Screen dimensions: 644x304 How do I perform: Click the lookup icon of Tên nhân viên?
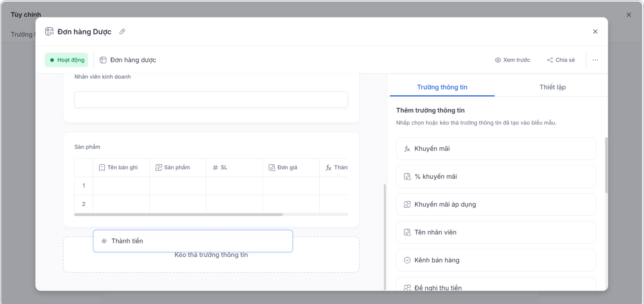point(407,232)
